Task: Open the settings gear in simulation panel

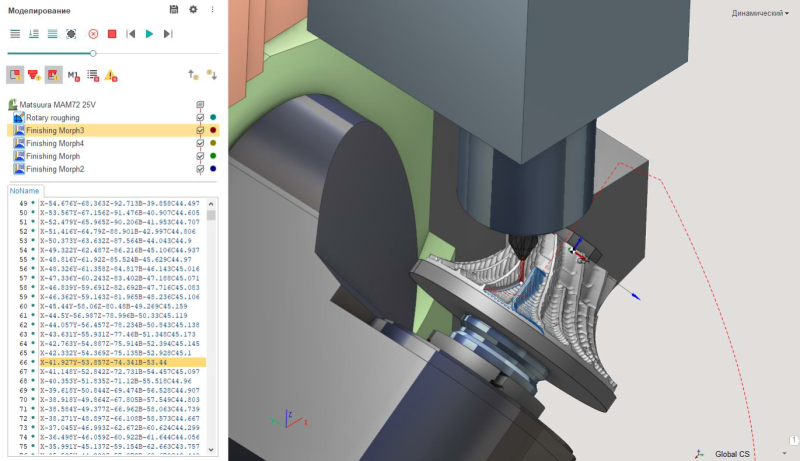Action: pyautogui.click(x=193, y=9)
